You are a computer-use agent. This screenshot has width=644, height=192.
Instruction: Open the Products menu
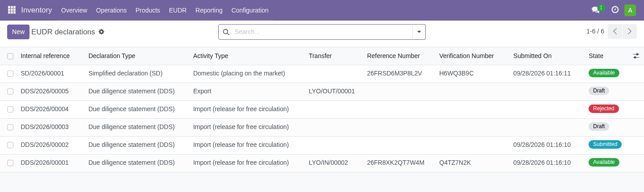point(148,10)
